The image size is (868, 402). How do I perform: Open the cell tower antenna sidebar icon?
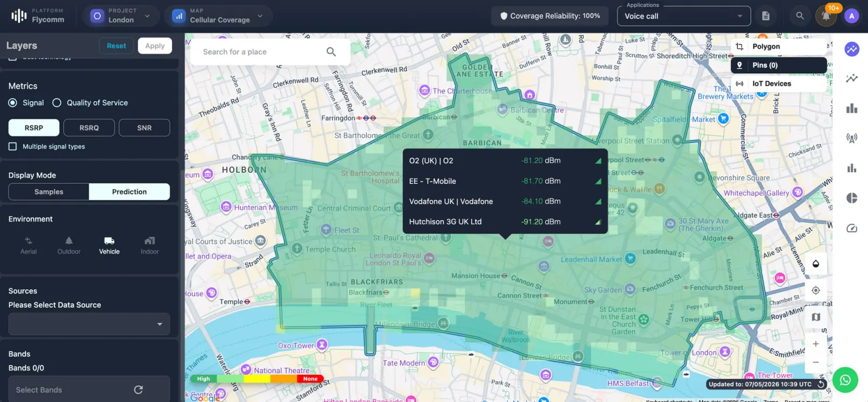[852, 138]
